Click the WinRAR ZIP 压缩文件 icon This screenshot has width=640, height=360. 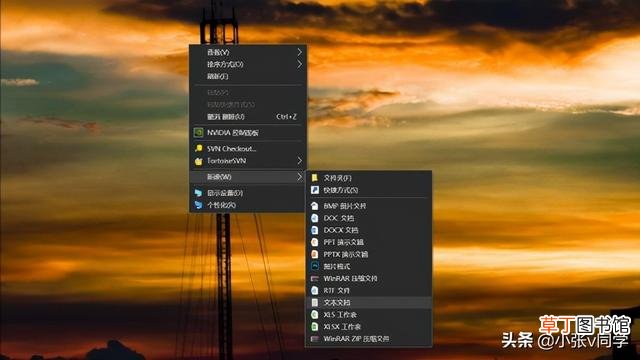315,339
